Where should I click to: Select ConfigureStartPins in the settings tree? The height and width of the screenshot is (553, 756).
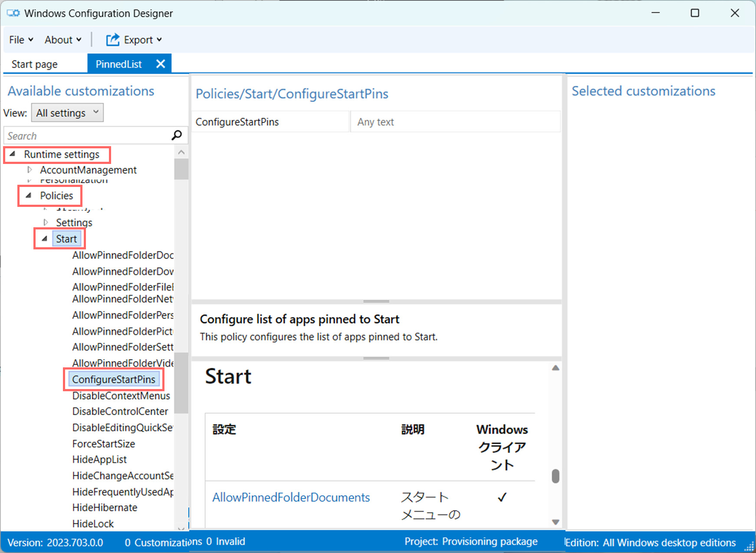(114, 379)
